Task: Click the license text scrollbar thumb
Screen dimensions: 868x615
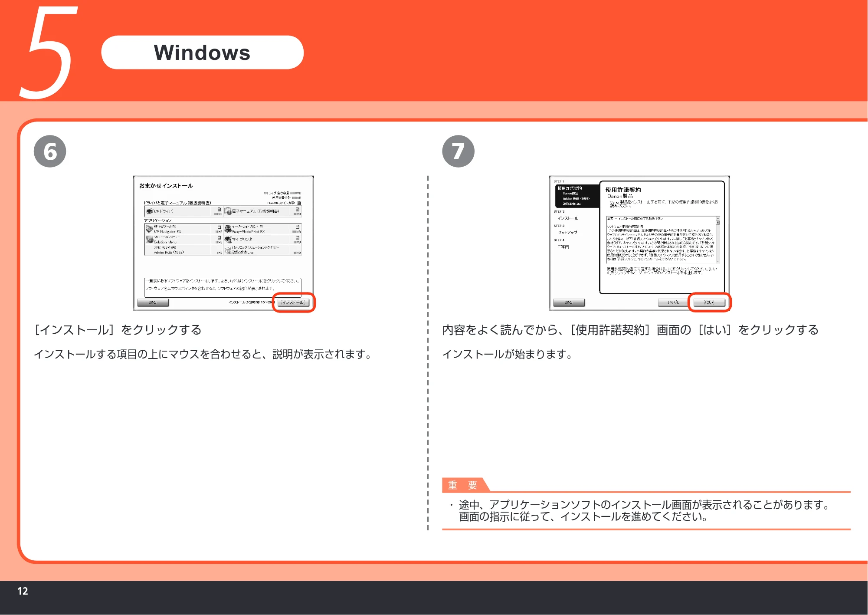Action: point(718,223)
